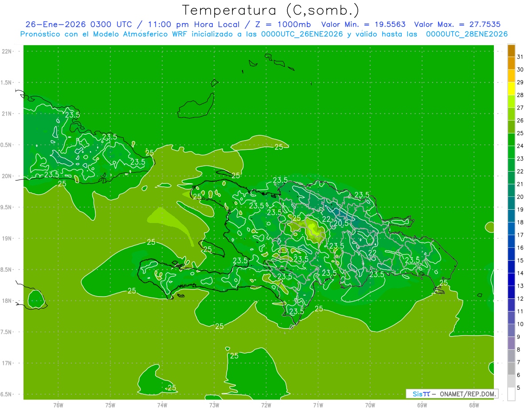Screen dimensions: 532x411
Task: Click the '24' colorbar label
Action: click(x=520, y=146)
